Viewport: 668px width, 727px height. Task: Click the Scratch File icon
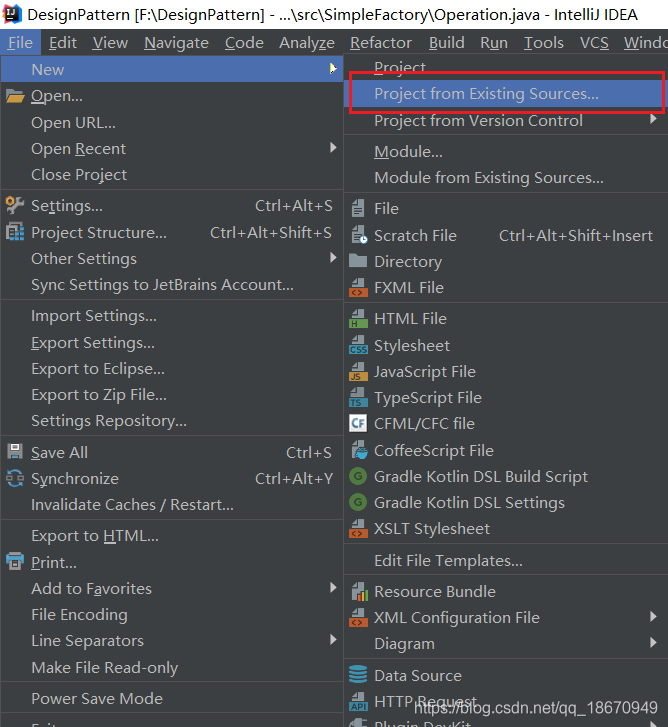pos(359,235)
